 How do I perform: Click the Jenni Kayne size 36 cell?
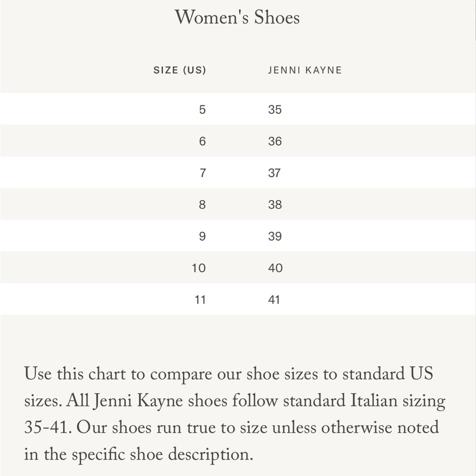275,141
